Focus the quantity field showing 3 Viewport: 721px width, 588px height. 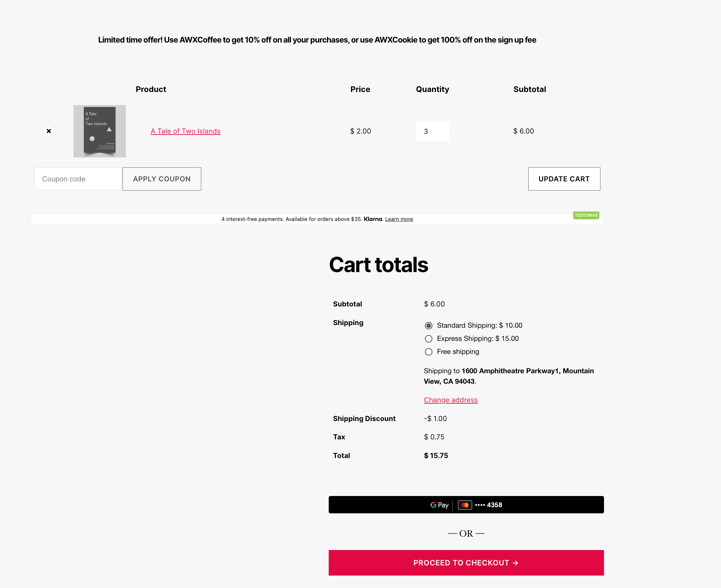click(x=433, y=131)
